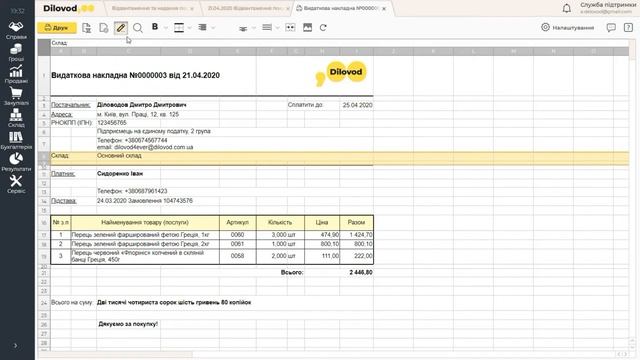Select the Основний склад cell
640x360 pixels.
pyautogui.click(x=119, y=156)
